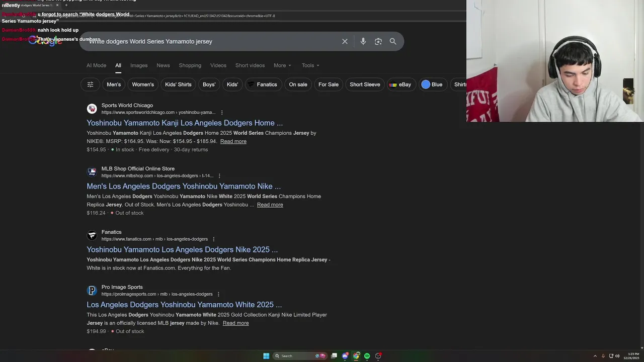The height and width of the screenshot is (362, 644).
Task: Close the current Chrome tab
Action: pos(57,5)
